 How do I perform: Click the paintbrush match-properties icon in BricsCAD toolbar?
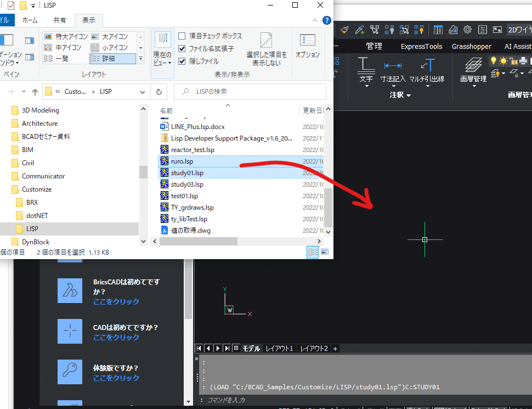click(x=345, y=30)
